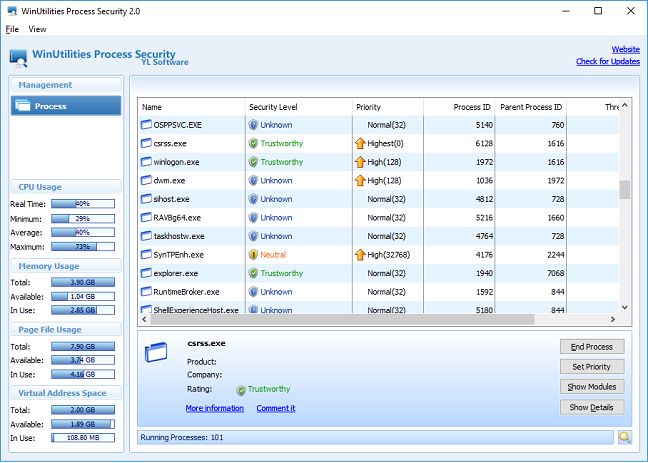Click the window icon of csrss.exe row

click(146, 143)
